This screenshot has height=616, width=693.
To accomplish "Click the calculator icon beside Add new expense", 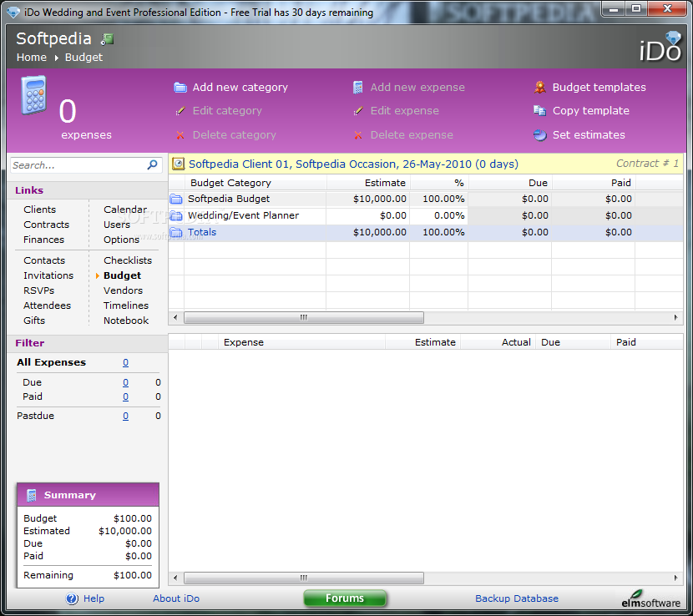I will pyautogui.click(x=358, y=88).
